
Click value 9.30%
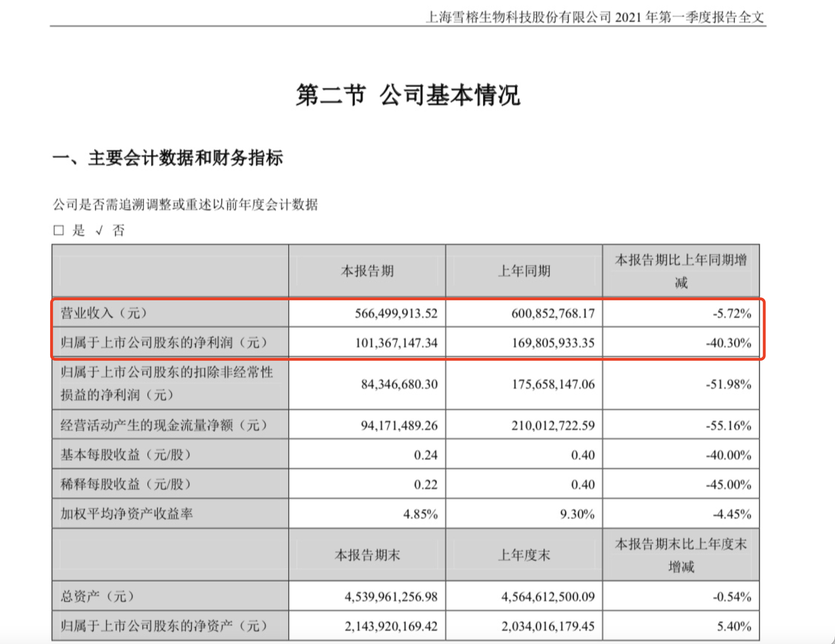point(577,514)
